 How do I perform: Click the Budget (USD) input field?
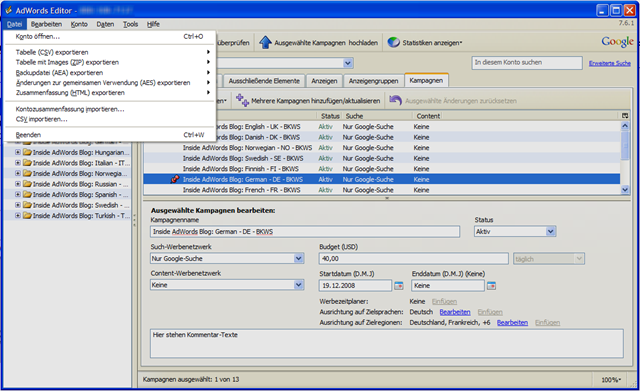(413, 258)
